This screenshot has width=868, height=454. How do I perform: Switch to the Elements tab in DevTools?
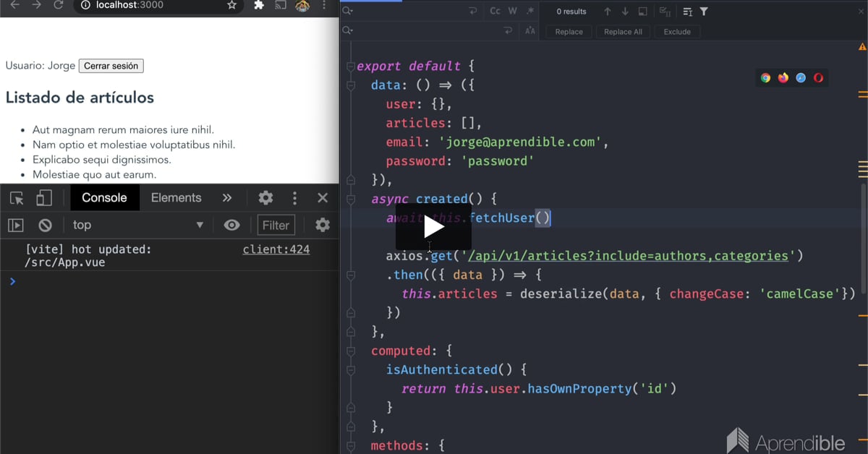click(x=176, y=198)
